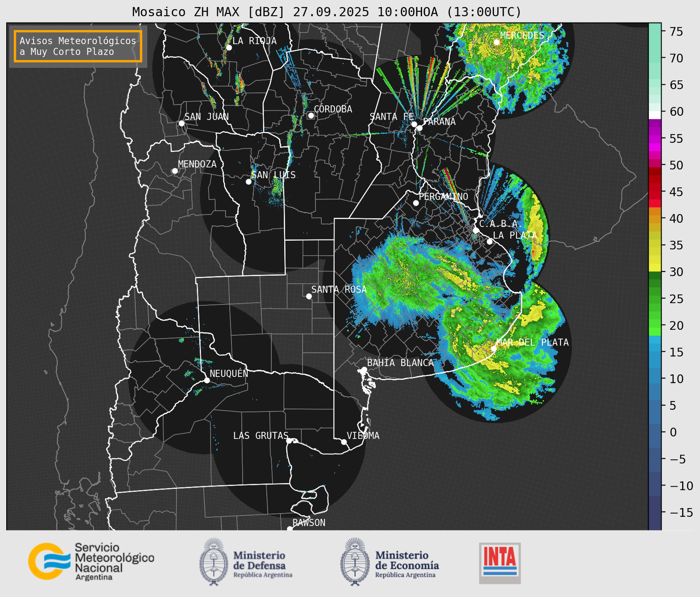Click the PERGAMINO label text
Screen dimensions: 700x597
point(443,196)
